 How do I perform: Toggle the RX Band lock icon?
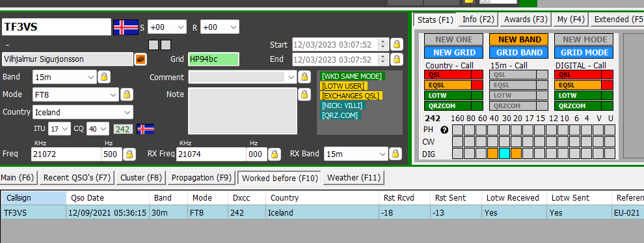pyautogui.click(x=395, y=154)
